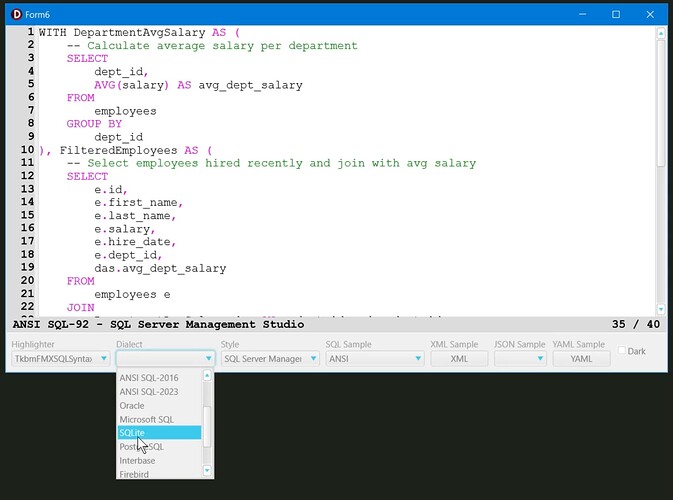This screenshot has width=673, height=500.
Task: Click the '35 / 40' position indicator
Action: (636, 324)
